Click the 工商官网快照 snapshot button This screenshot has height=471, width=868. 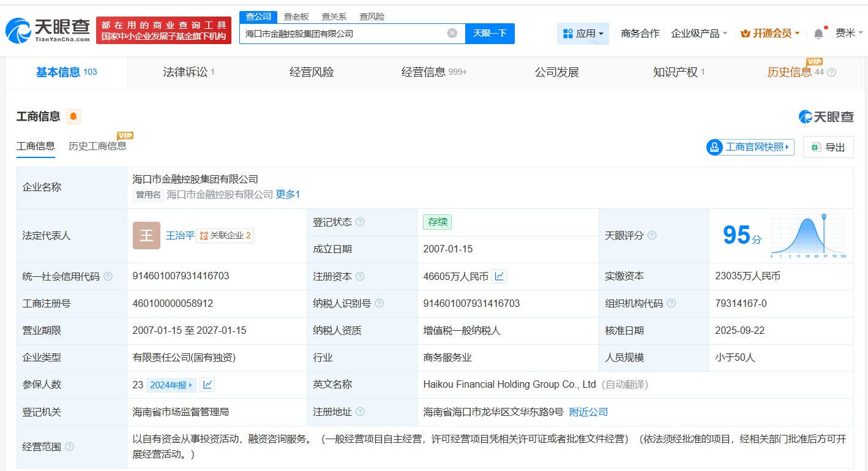(749, 147)
